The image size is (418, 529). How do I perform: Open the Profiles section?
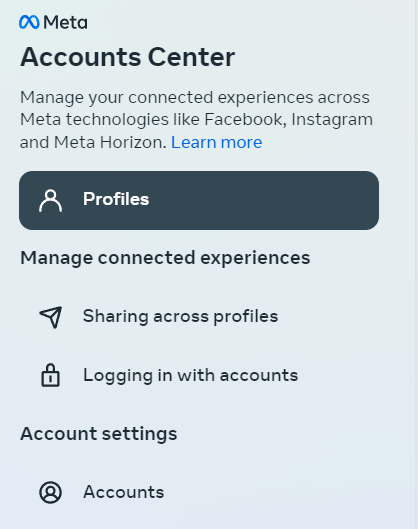(199, 200)
